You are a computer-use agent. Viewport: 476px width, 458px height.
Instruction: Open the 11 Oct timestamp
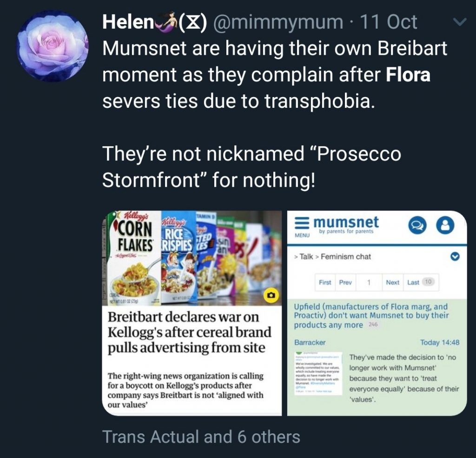388,22
